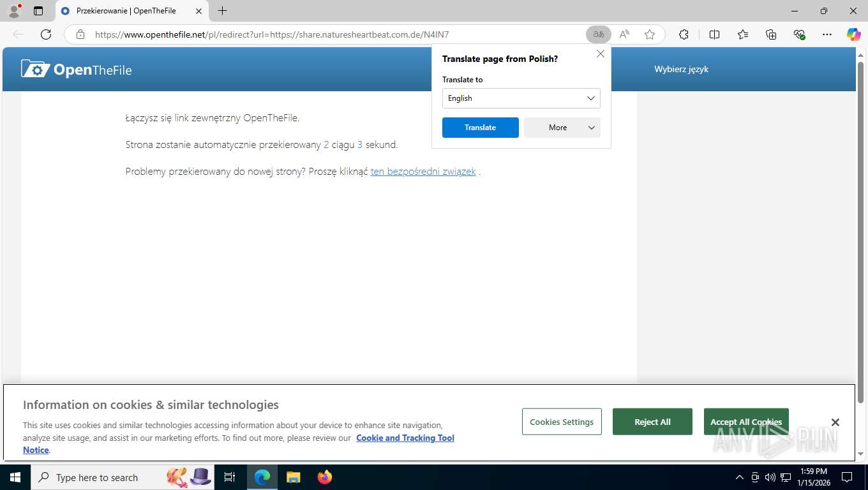Screen dimensions: 868x490
Task: Open Cookies Settings
Action: click(x=562, y=422)
